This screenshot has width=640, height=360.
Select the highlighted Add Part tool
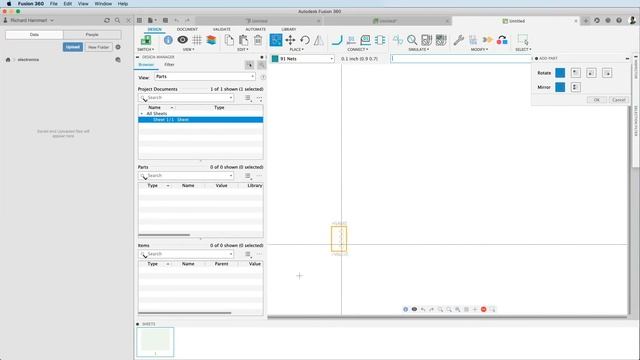click(276, 40)
